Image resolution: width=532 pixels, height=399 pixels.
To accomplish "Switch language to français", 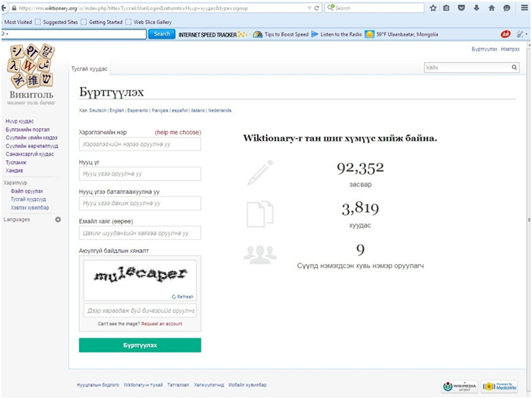I will [x=160, y=111].
